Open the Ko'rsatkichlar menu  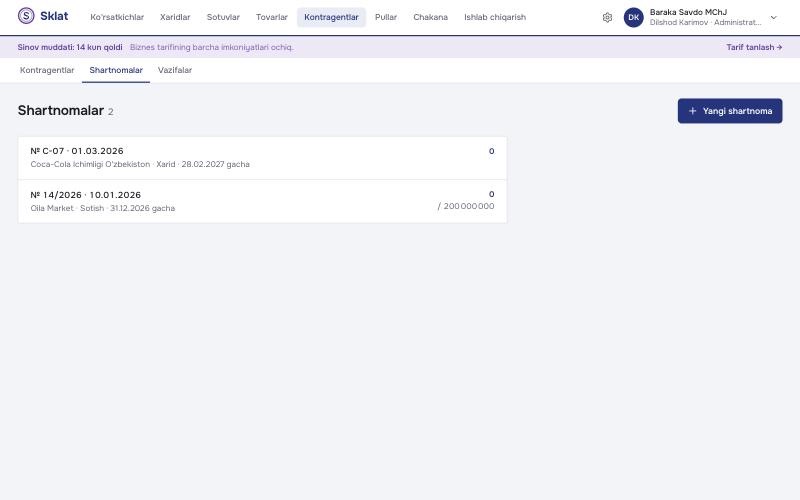point(117,17)
